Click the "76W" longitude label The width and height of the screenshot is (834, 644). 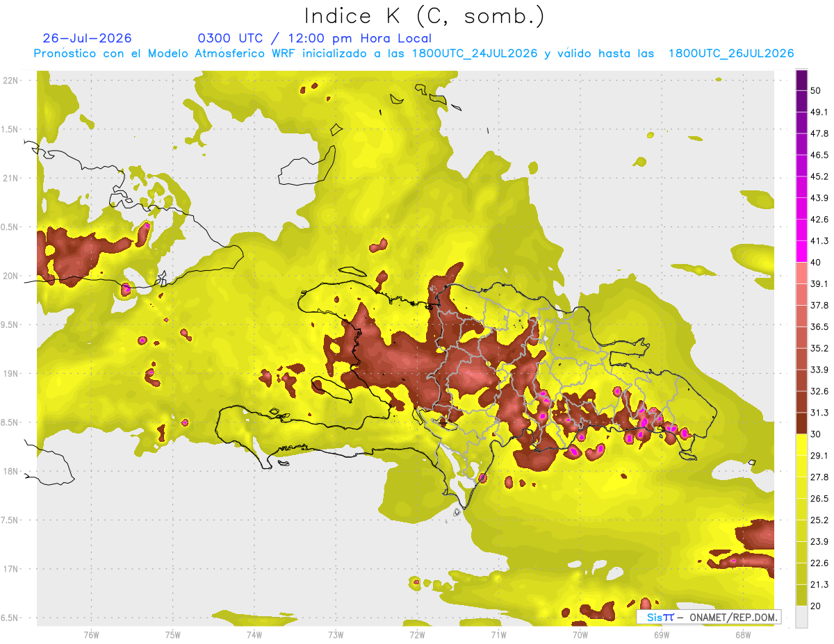pos(91,634)
